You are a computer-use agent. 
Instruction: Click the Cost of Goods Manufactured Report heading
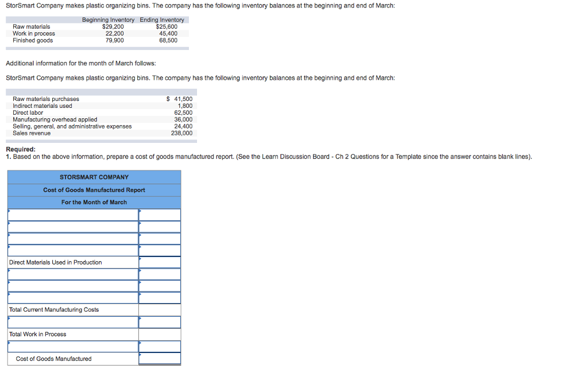[94, 190]
